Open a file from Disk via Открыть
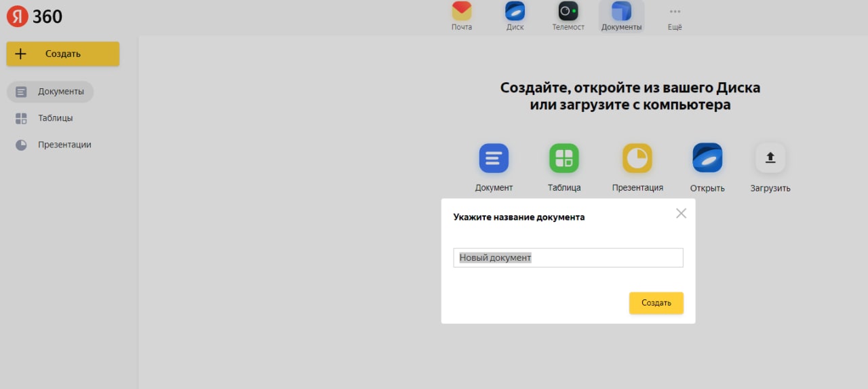Viewport: 868px width, 389px height. click(707, 158)
